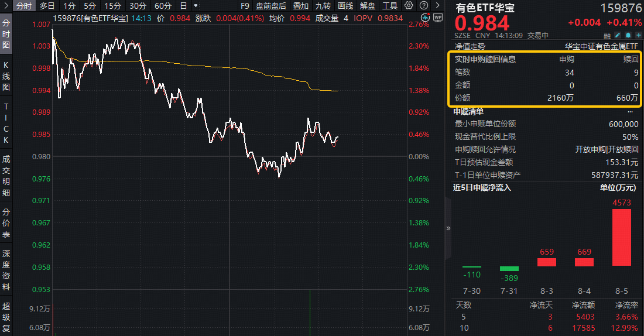Click the 申购 笔数 value 34
Image resolution: width=644 pixels, height=336 pixels.
click(x=569, y=73)
